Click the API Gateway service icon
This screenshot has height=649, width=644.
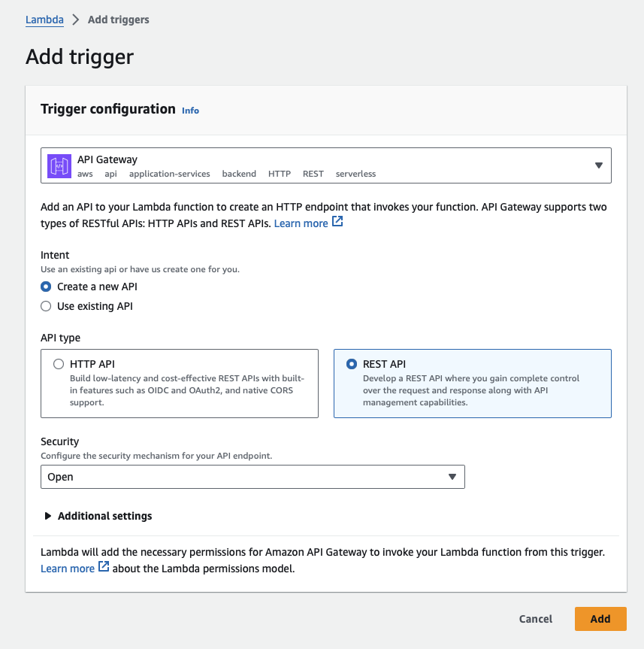pyautogui.click(x=59, y=165)
